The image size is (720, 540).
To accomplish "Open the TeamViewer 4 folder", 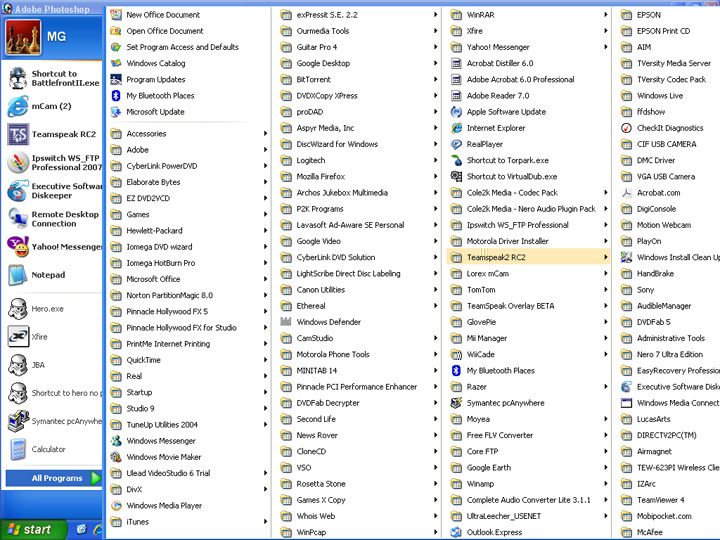I will pos(670,500).
